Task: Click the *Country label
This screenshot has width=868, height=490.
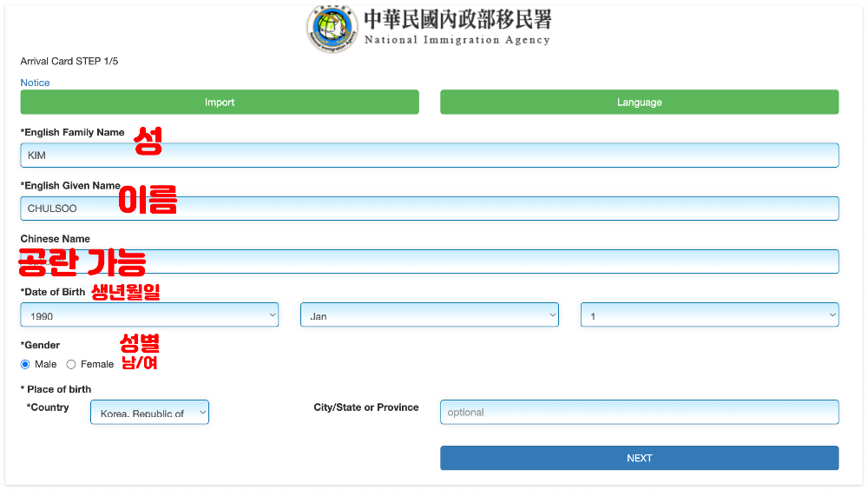Action: 48,407
